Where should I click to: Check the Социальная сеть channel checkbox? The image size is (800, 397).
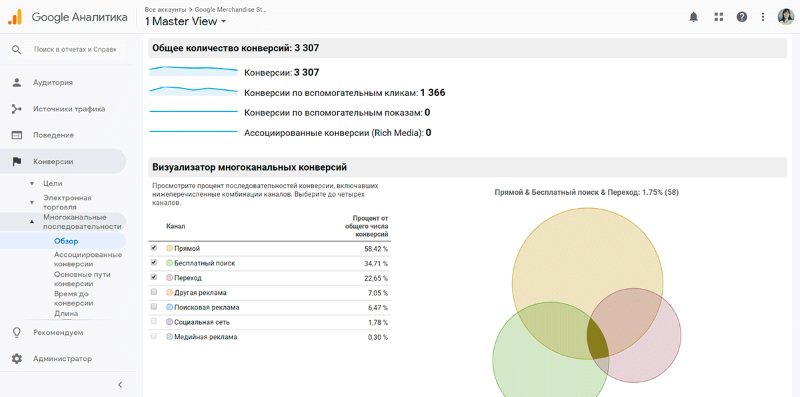coord(154,322)
